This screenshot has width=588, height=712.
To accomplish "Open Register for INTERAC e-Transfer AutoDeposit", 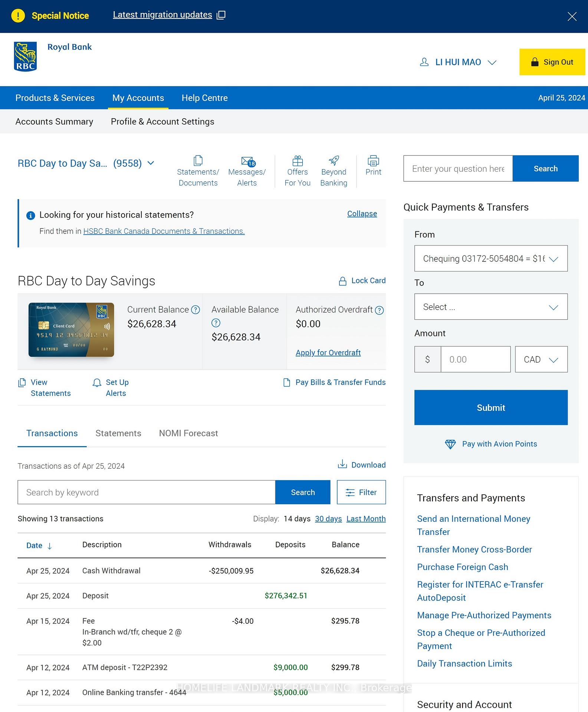I will tap(480, 591).
